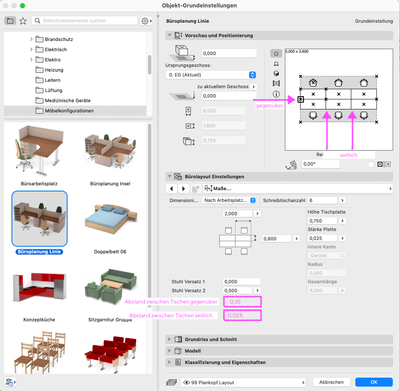Collapse Bürolayout Einstellungen section
This screenshot has height=391, width=400.
(x=169, y=176)
